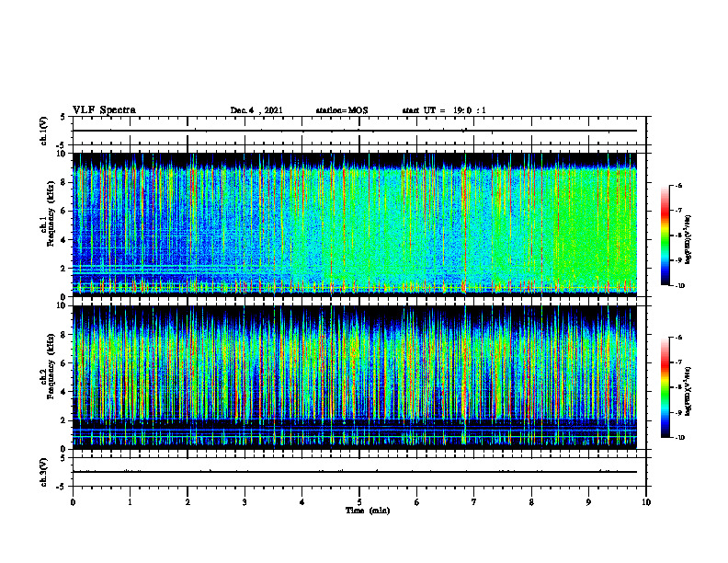Click the time axis tick label "4"
The width and height of the screenshot is (728, 563).
point(302,502)
